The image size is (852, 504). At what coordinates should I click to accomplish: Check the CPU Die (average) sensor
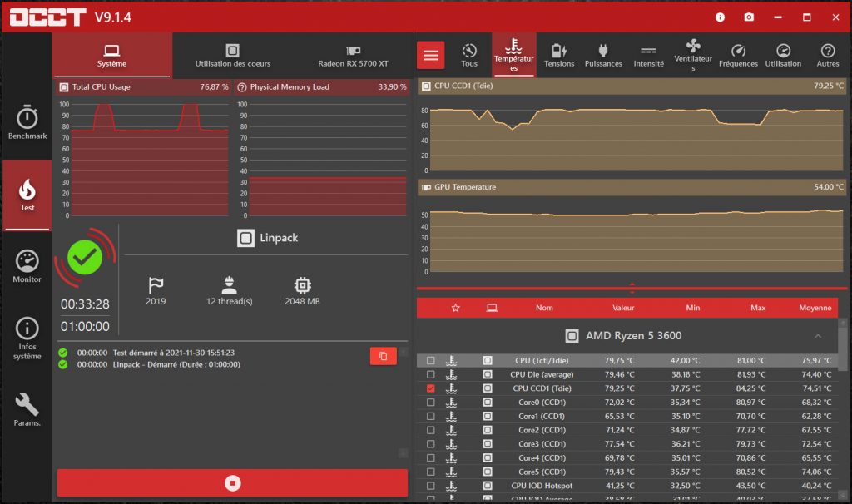click(431, 373)
